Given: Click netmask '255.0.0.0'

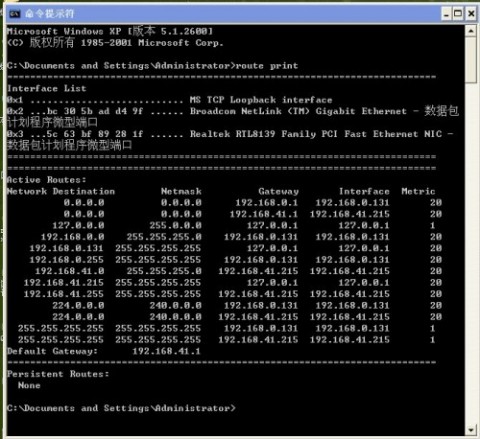Looking at the screenshot, I should [x=175, y=225].
